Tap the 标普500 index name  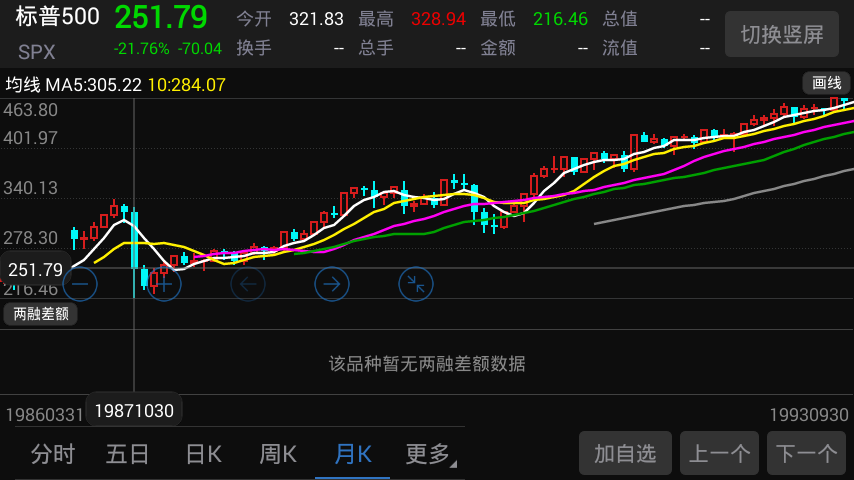57,17
